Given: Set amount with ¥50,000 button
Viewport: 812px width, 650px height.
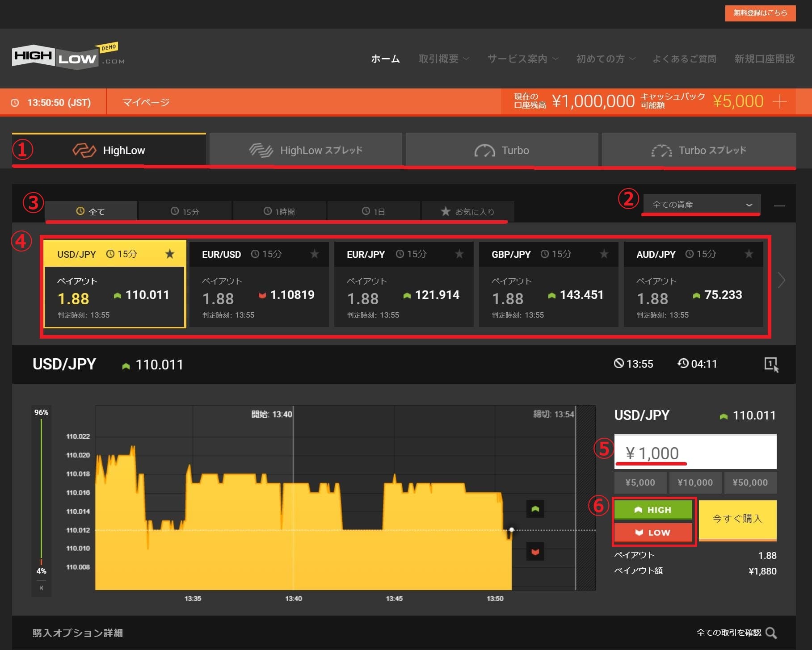Looking at the screenshot, I should 750,482.
